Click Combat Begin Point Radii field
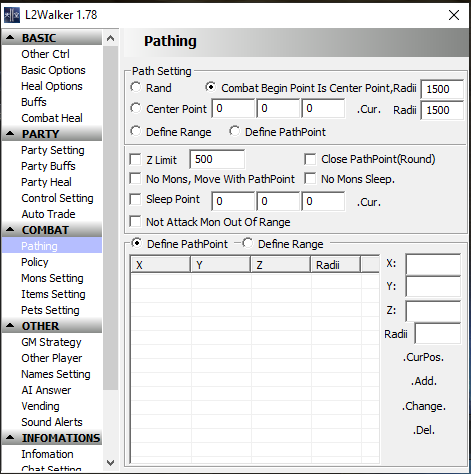Image resolution: width=471 pixels, height=474 pixels. (442, 89)
